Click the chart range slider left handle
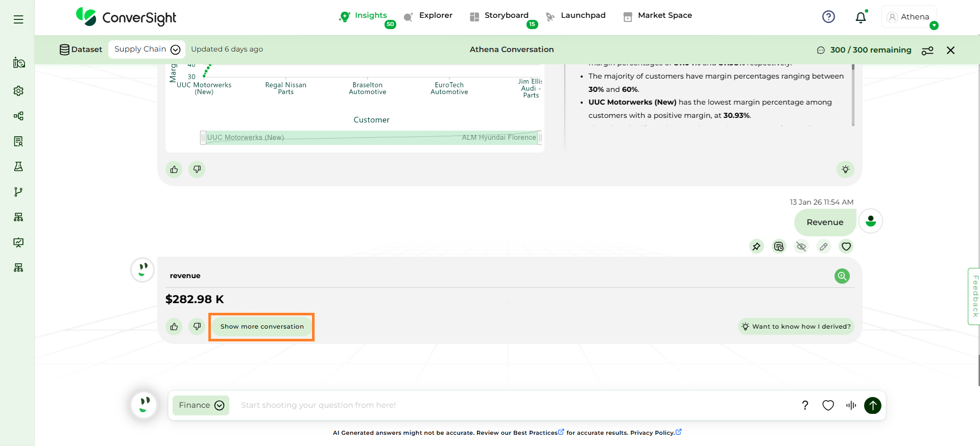Image resolution: width=980 pixels, height=446 pixels. click(x=203, y=138)
